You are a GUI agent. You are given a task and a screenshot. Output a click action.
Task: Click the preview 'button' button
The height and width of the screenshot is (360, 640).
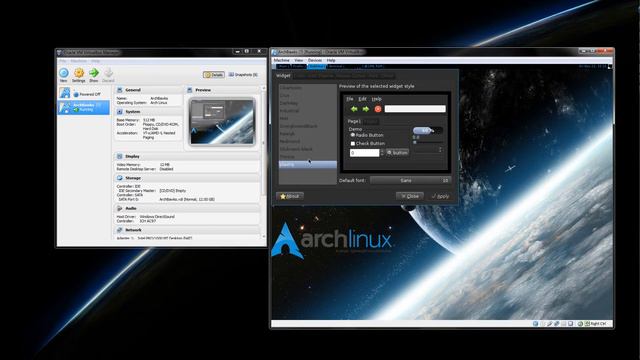pos(397,153)
